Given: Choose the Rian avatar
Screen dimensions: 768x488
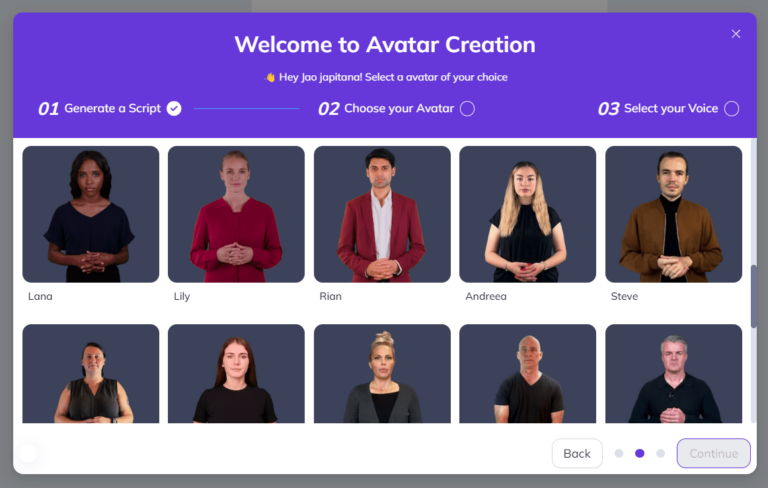Looking at the screenshot, I should 382,214.
